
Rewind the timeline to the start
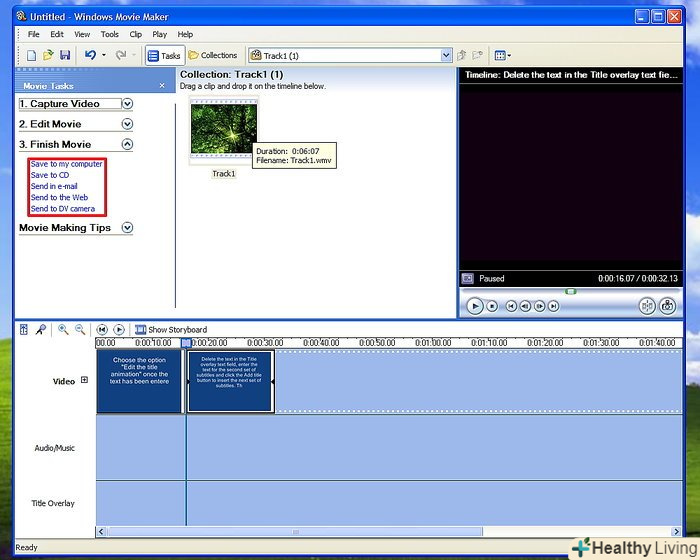click(102, 329)
